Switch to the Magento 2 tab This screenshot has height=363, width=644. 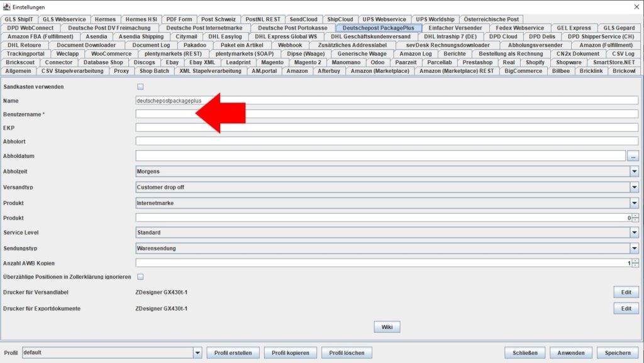tap(308, 62)
